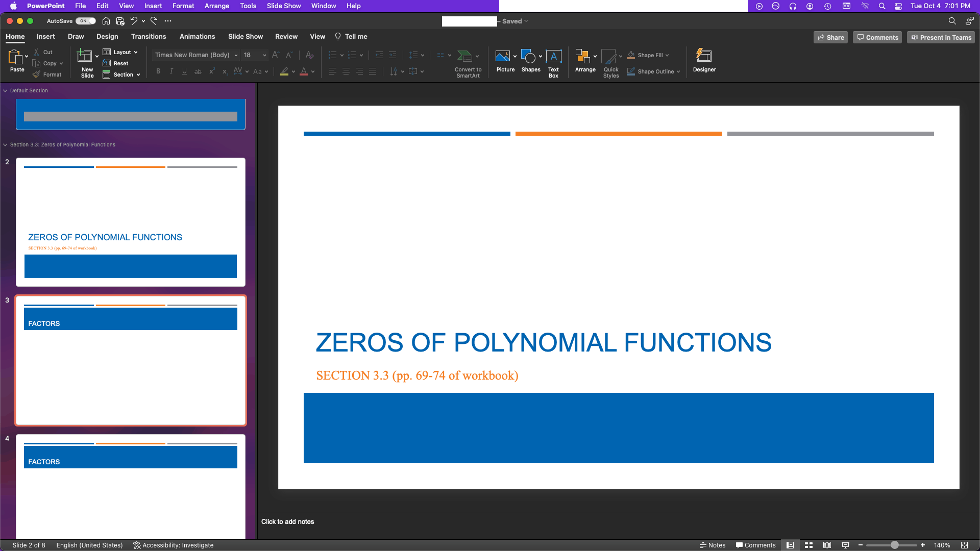Switch to the Design ribbon tab
The height and width of the screenshot is (551, 980).
point(107,36)
